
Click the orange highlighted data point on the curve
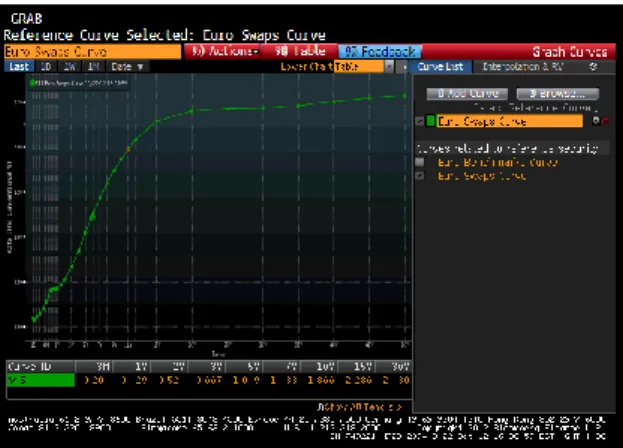point(128,149)
